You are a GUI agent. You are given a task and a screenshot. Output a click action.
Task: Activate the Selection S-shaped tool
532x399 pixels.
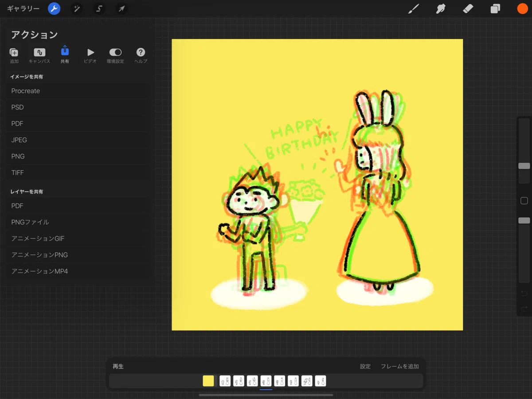click(x=99, y=9)
